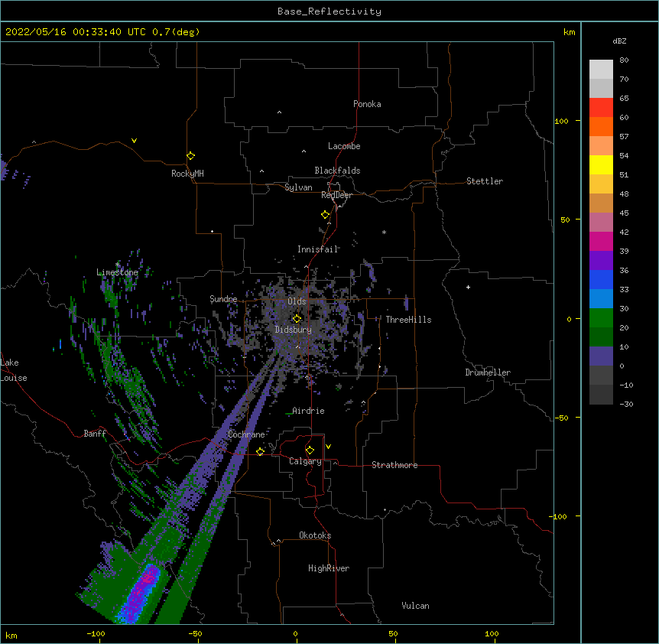This screenshot has height=644, width=659.
Task: Click the light gray 70–80 dBZ swatch
Action: pyautogui.click(x=601, y=70)
